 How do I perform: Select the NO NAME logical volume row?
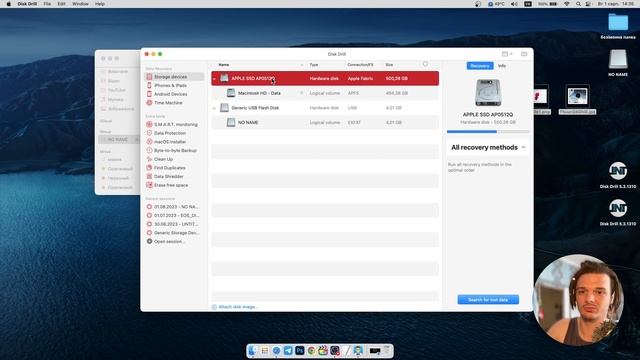pos(325,122)
